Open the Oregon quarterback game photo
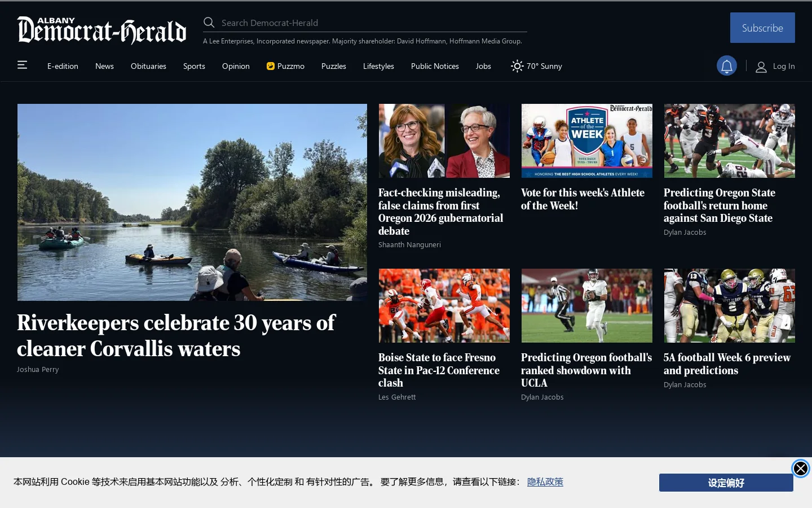The height and width of the screenshot is (508, 812). point(587,305)
